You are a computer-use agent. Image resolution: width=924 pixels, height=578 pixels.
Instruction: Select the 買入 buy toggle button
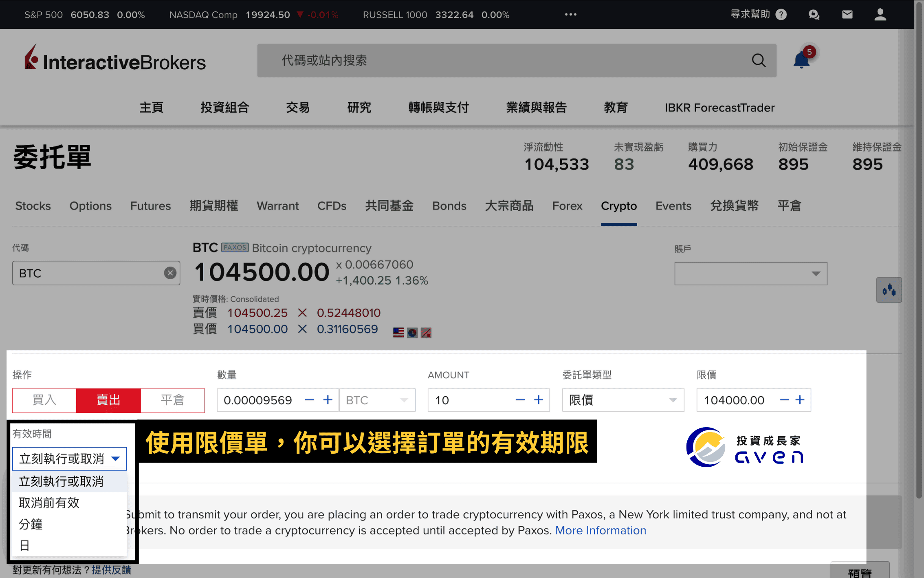[x=44, y=400]
